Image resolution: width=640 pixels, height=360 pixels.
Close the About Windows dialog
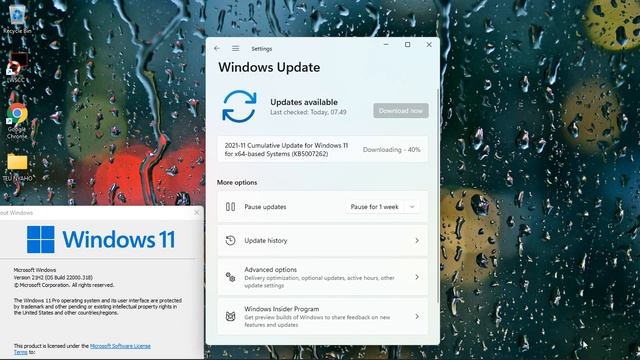[197, 213]
